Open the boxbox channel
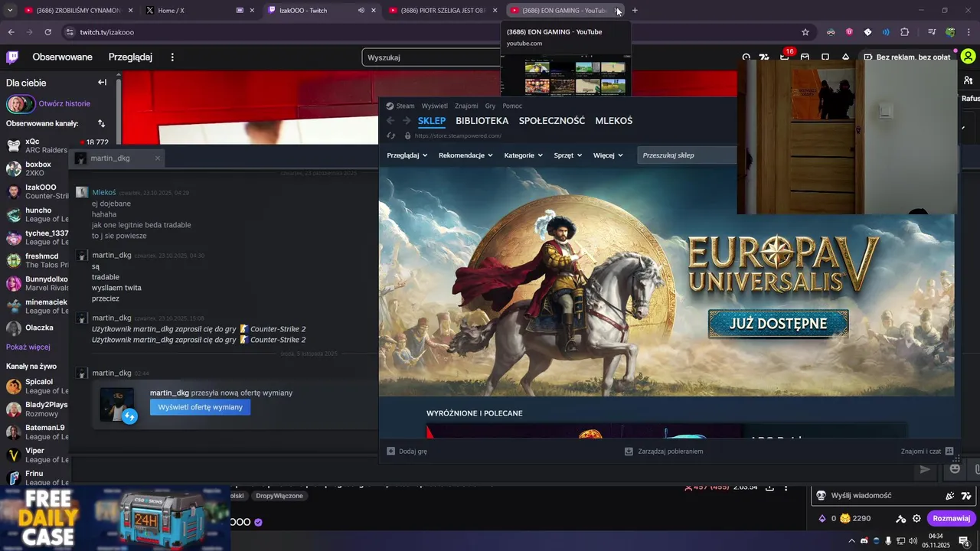 coord(35,168)
